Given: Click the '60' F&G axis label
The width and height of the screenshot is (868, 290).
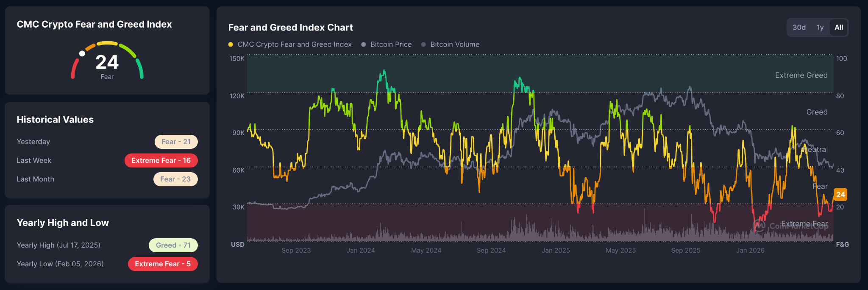Looking at the screenshot, I should coord(840,133).
